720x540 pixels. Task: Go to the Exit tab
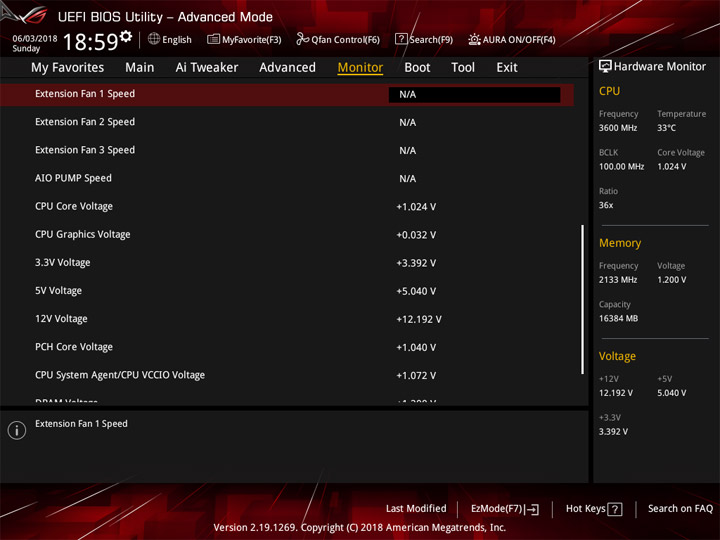(506, 68)
